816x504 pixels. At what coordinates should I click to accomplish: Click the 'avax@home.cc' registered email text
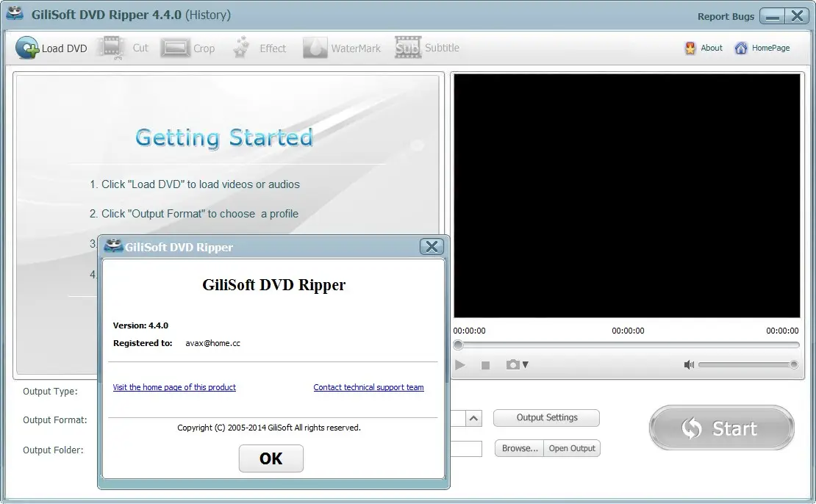click(x=213, y=343)
